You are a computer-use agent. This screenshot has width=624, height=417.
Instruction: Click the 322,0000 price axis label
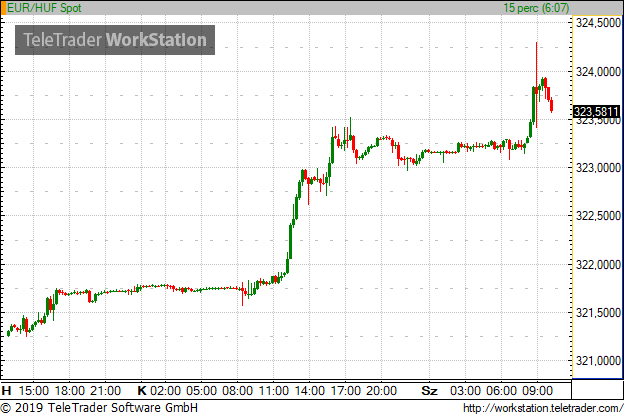click(x=598, y=264)
